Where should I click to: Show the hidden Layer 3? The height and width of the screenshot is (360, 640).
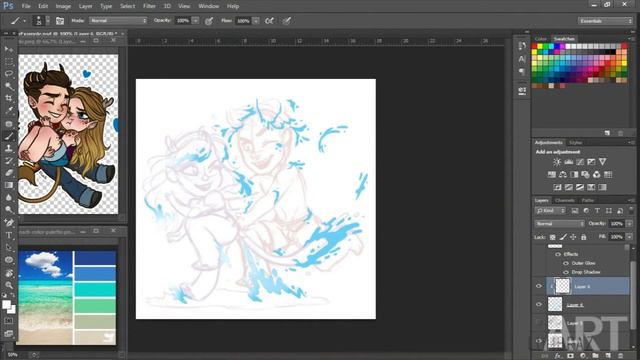tap(539, 322)
